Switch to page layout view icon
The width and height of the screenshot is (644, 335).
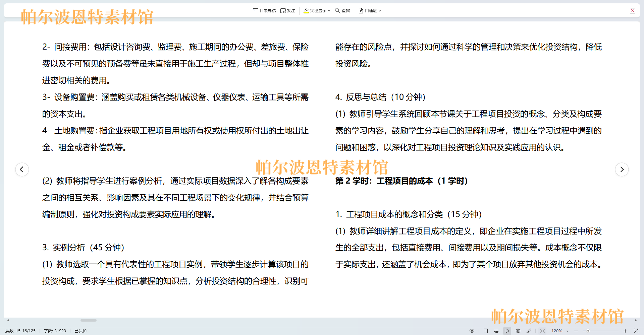point(486,331)
